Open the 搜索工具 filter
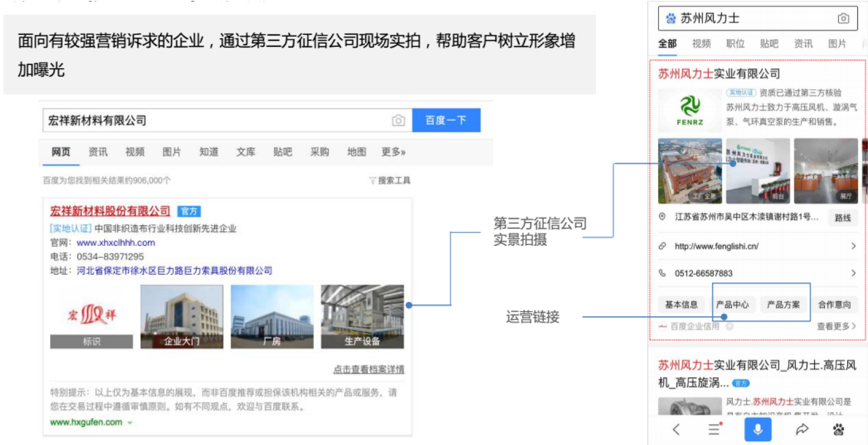 [x=390, y=181]
